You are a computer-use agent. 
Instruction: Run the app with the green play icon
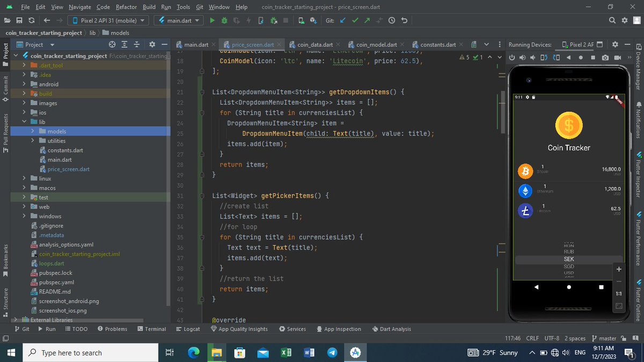click(x=212, y=20)
